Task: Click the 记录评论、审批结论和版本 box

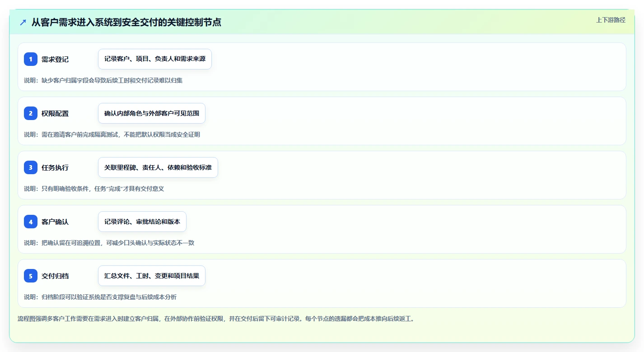Action: pos(142,222)
